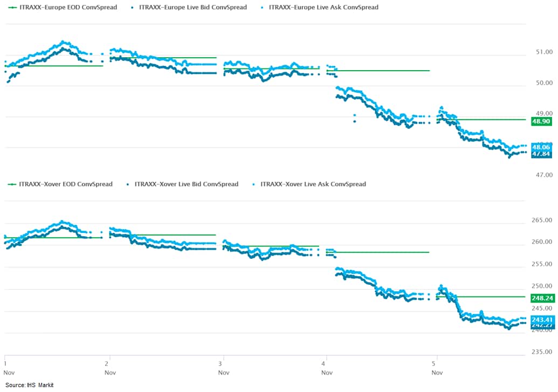Image resolution: width=558 pixels, height=392 pixels.
Task: Select the light blue 243.41 value label
Action: [541, 319]
